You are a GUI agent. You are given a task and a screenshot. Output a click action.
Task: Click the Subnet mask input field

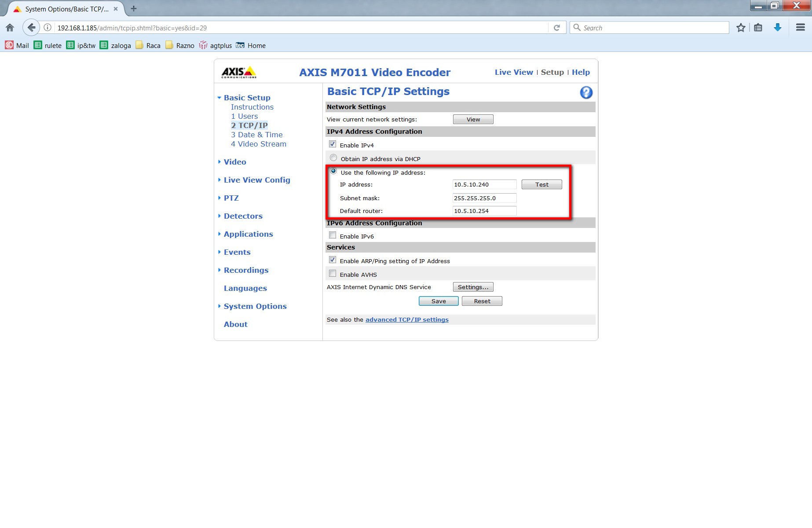(x=485, y=198)
